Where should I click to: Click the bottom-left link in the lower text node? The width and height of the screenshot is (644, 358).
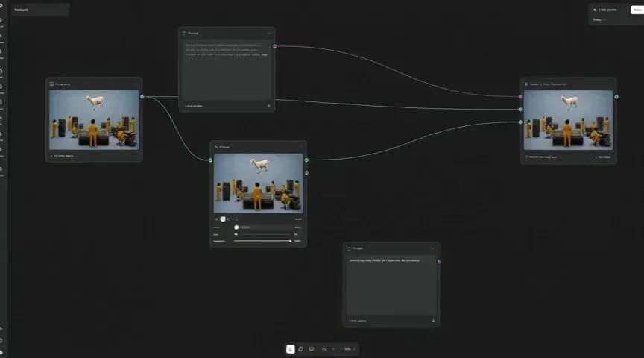coord(357,321)
